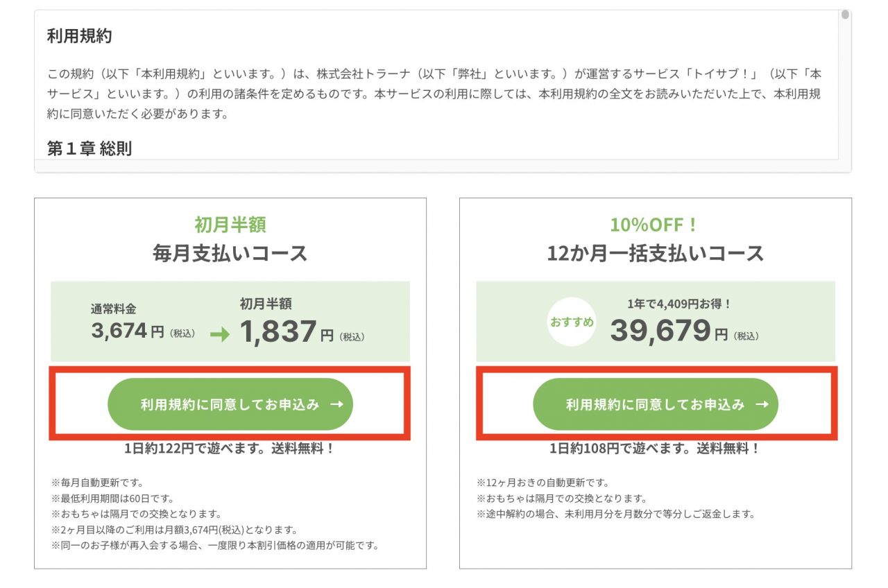Select the 毎月支払いコース heading
This screenshot has height=588, width=888.
(x=231, y=252)
